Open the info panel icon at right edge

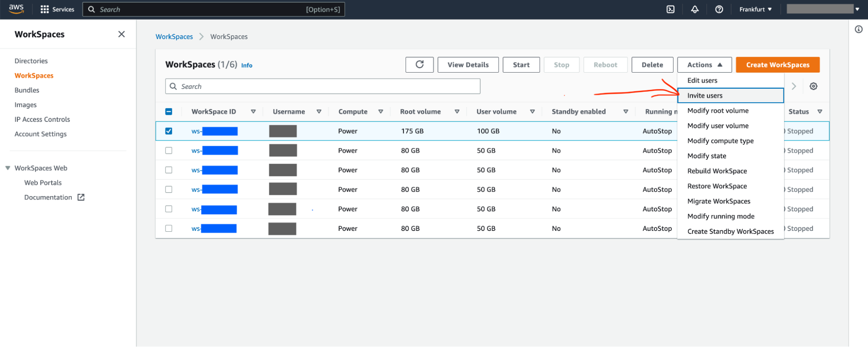click(858, 29)
